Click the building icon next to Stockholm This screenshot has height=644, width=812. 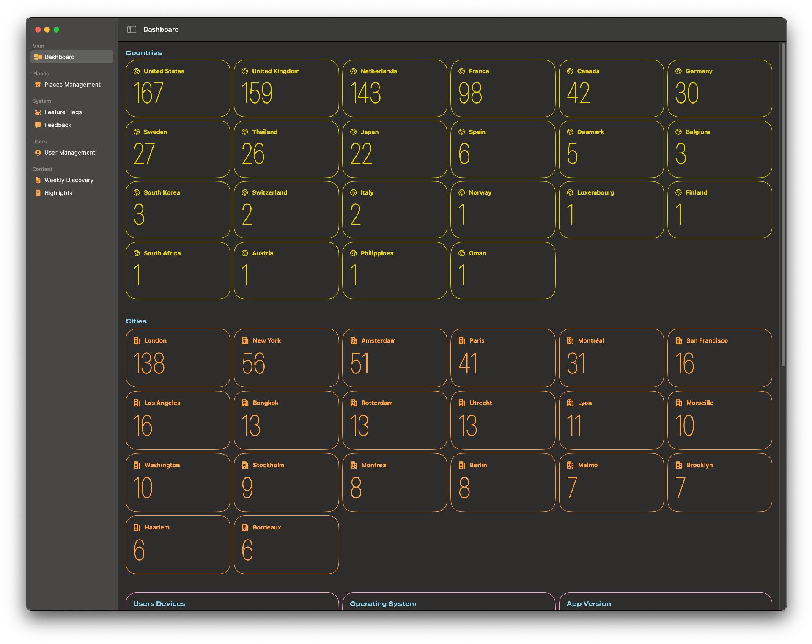(245, 465)
